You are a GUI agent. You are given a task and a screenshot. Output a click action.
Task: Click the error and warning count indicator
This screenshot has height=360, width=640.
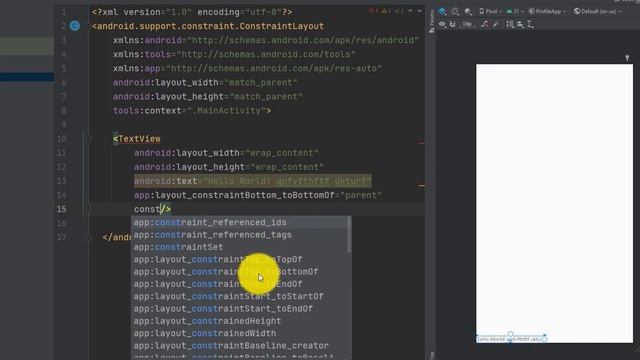[x=386, y=11]
